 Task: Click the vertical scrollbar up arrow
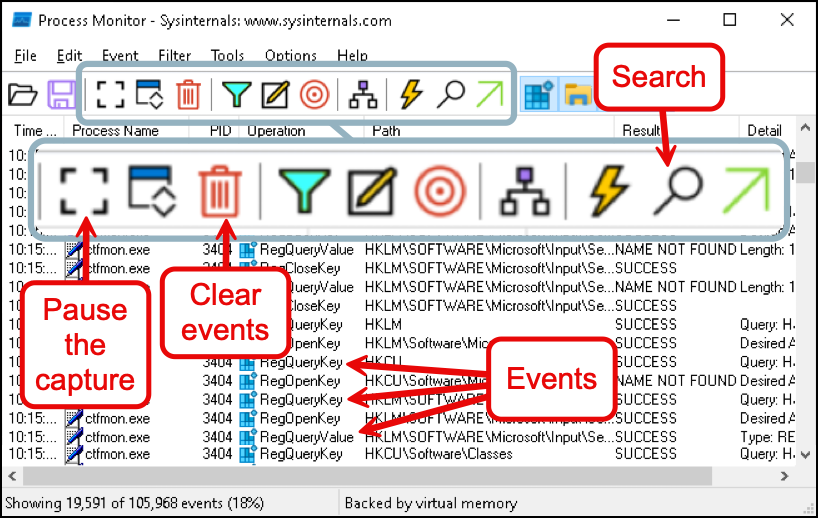(805, 127)
